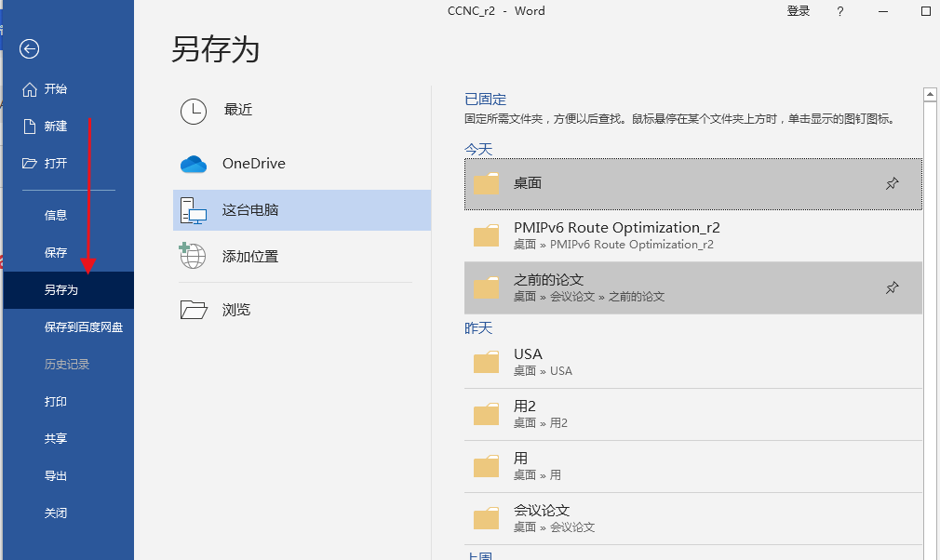Open the 最近 (Recent) locations icon
Screen dimensions: 940x560
point(194,110)
